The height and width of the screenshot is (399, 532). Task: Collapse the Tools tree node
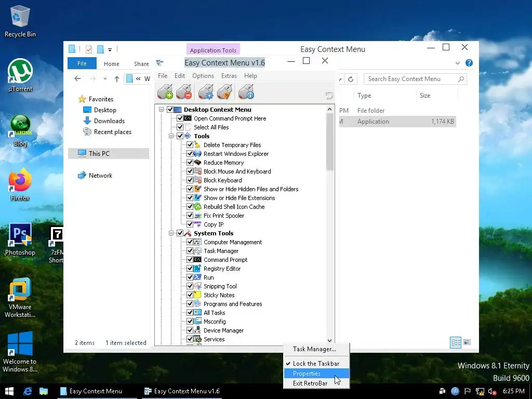[x=171, y=136]
